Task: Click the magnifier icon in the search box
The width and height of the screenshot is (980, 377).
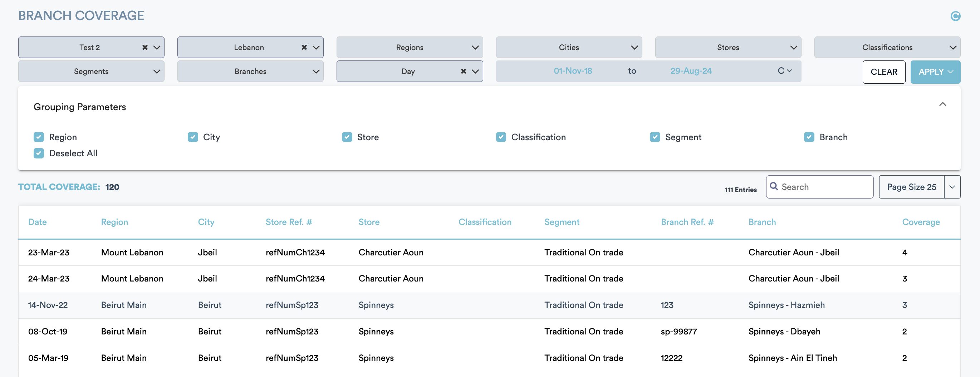Action: click(x=773, y=186)
